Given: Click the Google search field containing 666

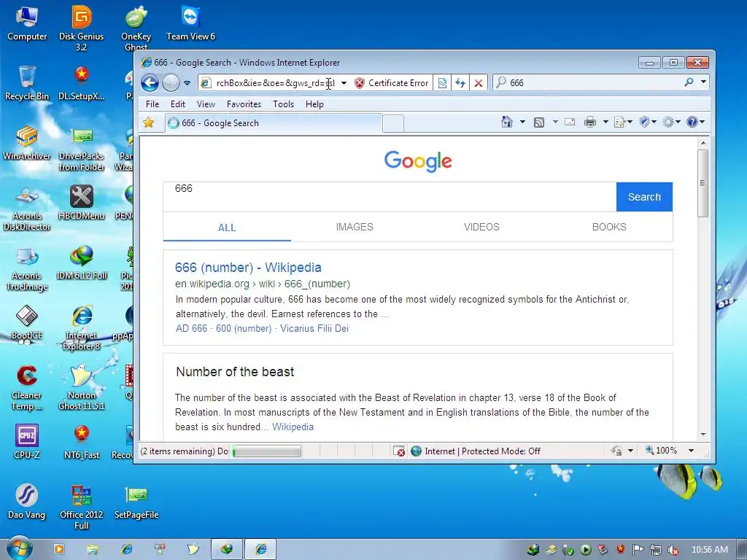Looking at the screenshot, I should [390, 197].
